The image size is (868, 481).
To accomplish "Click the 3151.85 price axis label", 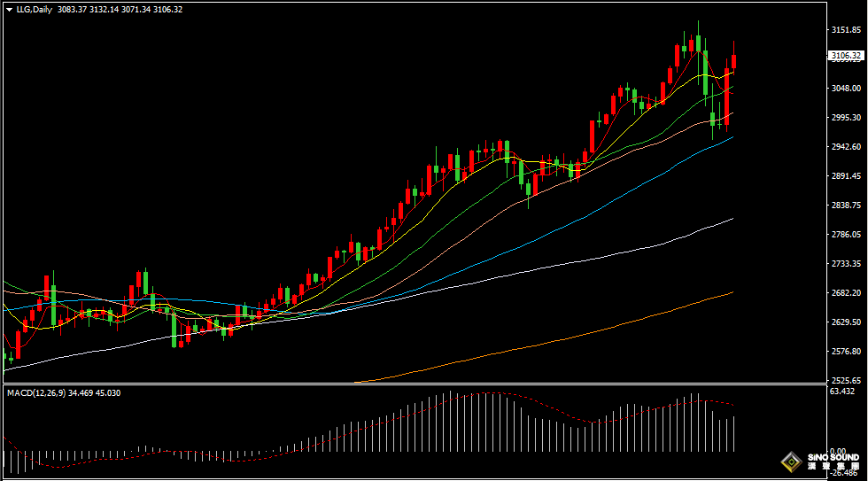I will point(845,29).
